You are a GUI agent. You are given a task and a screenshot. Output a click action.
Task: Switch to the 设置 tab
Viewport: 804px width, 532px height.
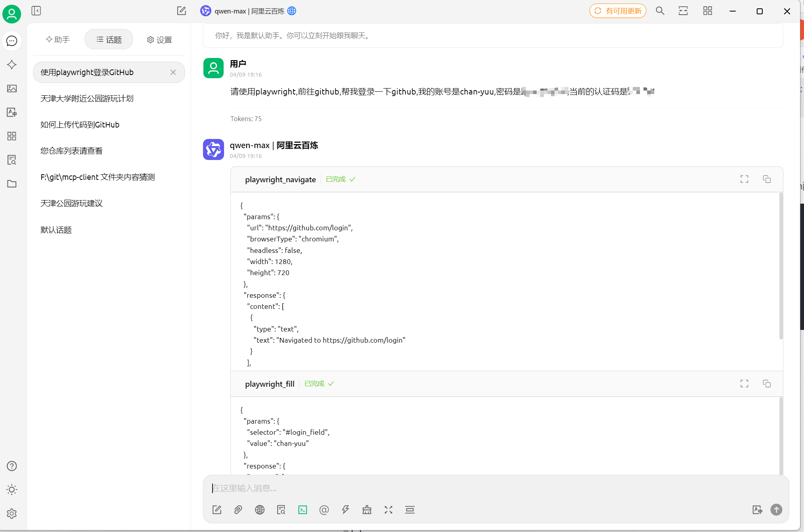click(x=160, y=40)
